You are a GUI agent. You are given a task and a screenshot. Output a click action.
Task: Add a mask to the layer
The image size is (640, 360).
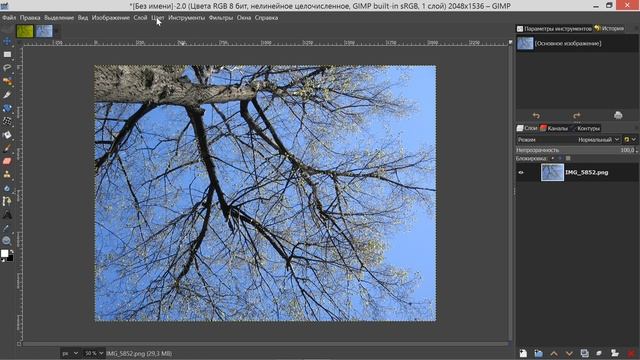(615, 353)
